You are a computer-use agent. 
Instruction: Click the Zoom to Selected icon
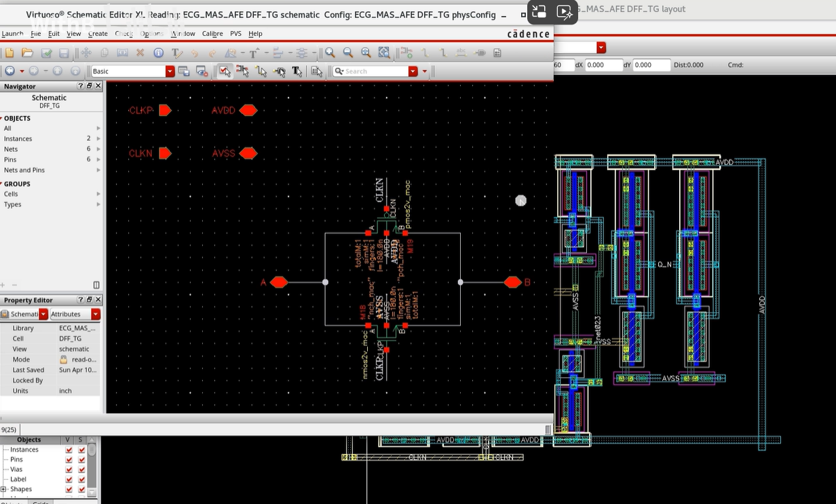tap(384, 52)
